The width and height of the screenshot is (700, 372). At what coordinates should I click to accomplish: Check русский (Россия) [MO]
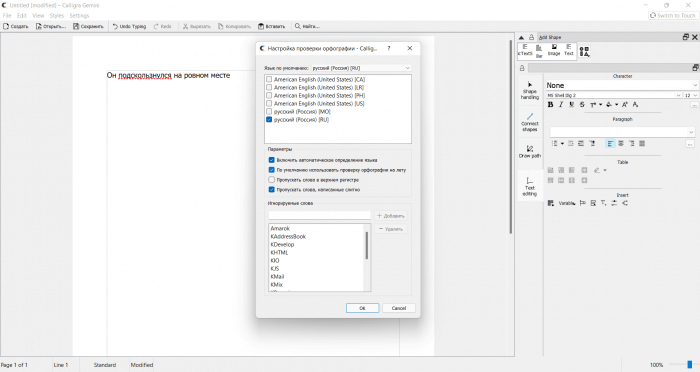point(269,112)
